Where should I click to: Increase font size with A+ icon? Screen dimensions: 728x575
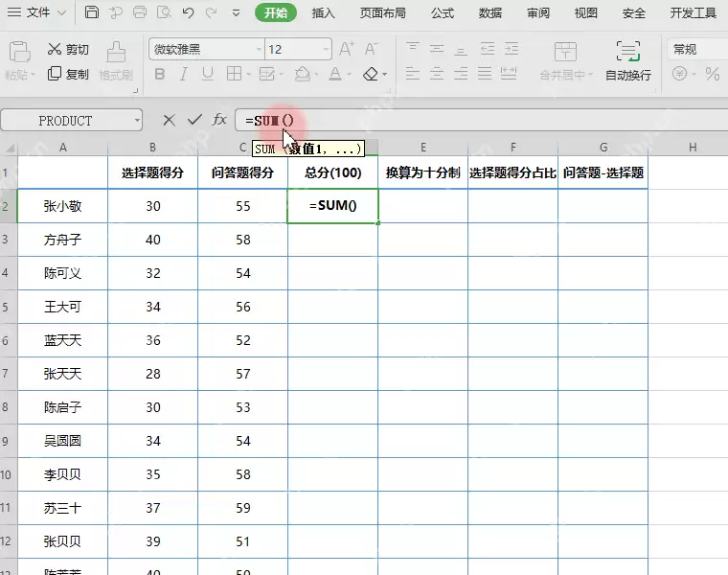tap(347, 49)
